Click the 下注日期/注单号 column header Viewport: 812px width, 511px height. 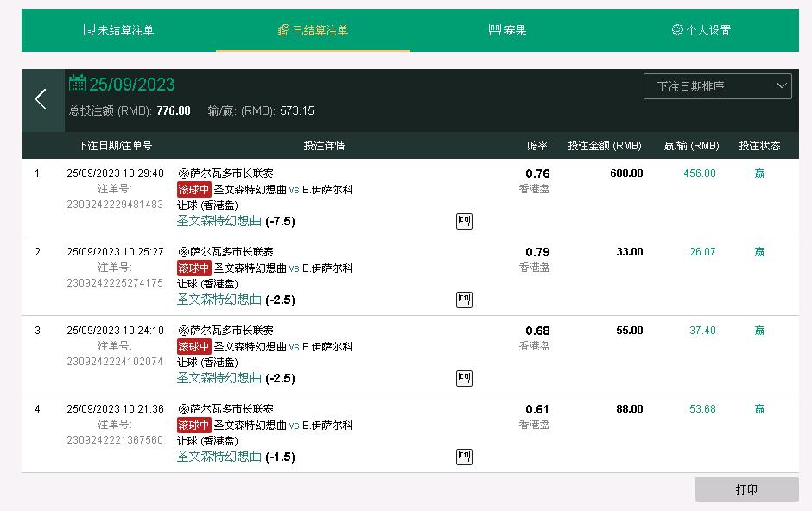point(116,146)
